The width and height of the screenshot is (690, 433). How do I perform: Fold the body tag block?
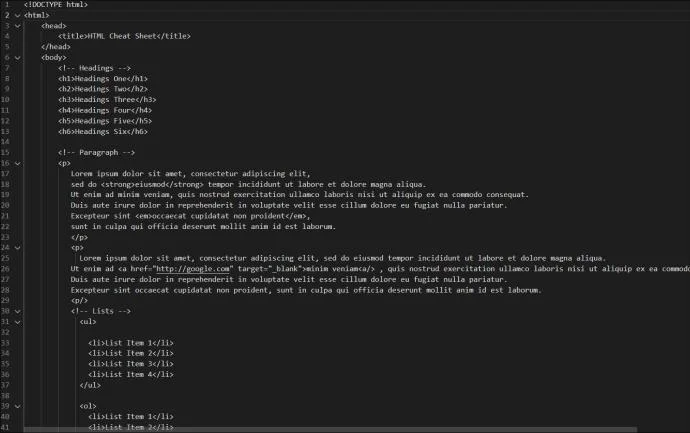coord(18,57)
